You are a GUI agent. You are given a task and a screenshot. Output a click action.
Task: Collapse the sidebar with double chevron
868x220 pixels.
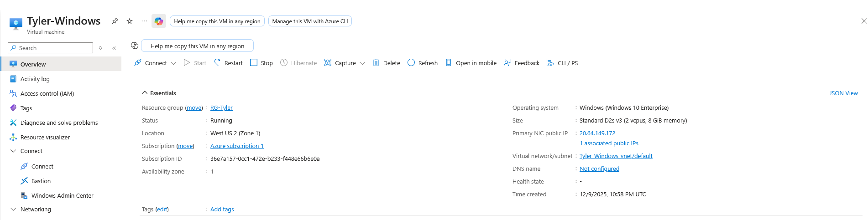114,48
